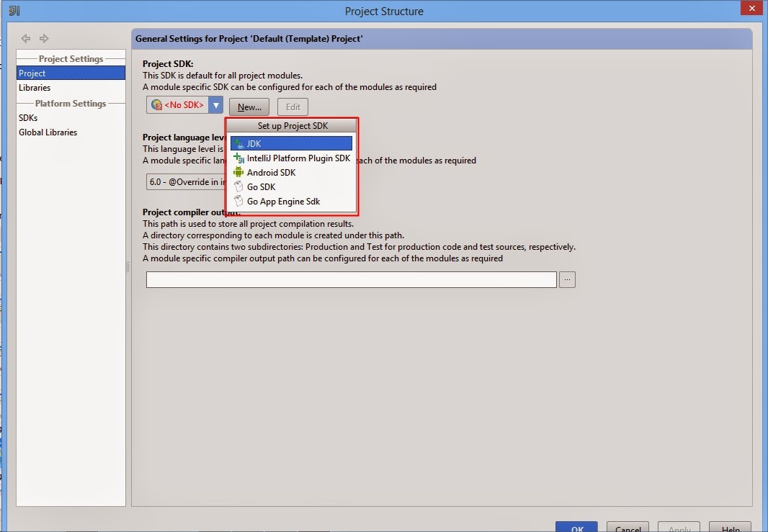The height and width of the screenshot is (532, 768).
Task: Click the No SDK warning icon
Action: point(157,104)
